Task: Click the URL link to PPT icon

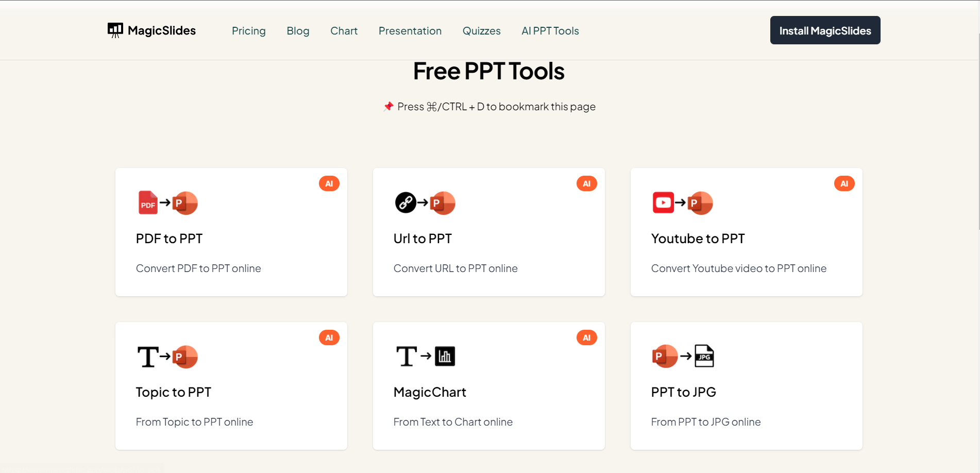Action: (425, 203)
